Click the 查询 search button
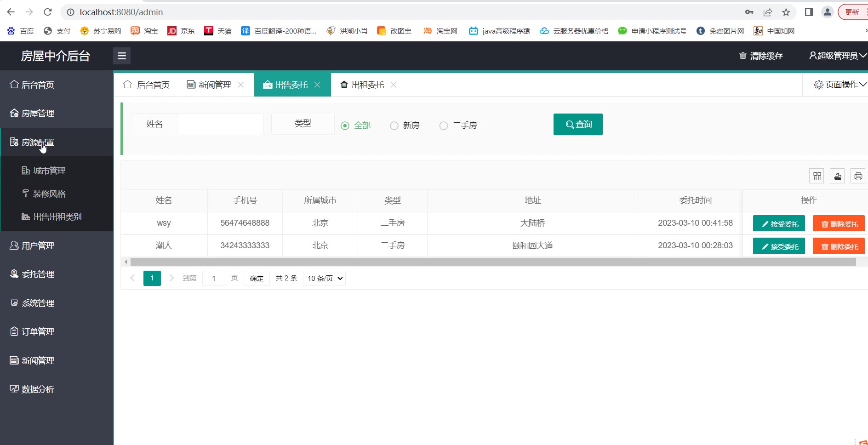 [578, 124]
